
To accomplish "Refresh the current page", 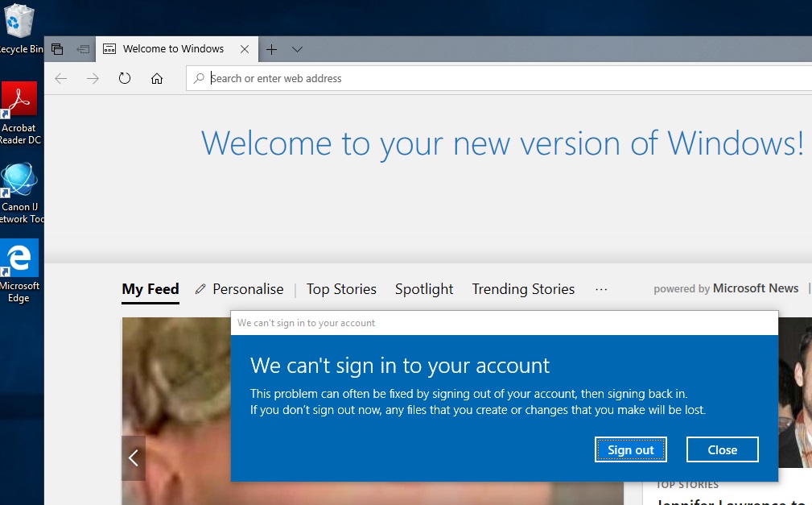I will pos(124,78).
